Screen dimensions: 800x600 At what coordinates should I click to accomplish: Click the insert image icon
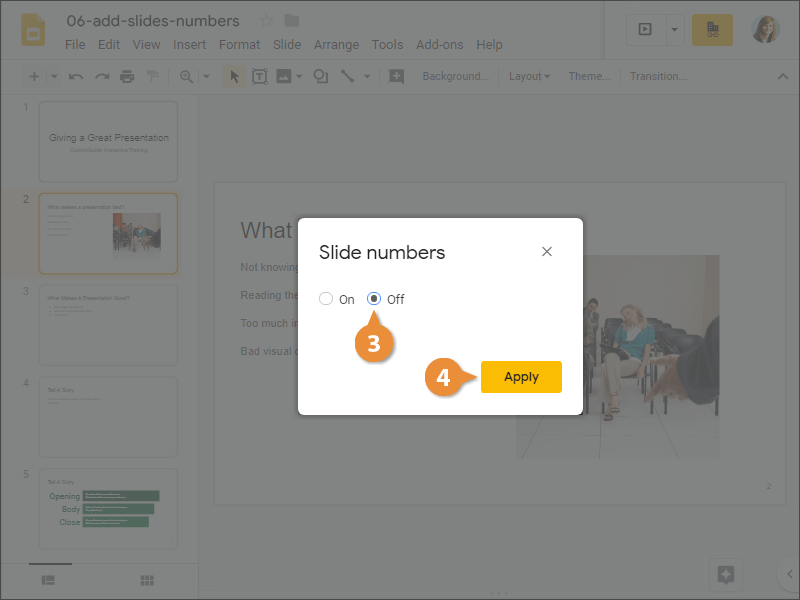pos(284,76)
